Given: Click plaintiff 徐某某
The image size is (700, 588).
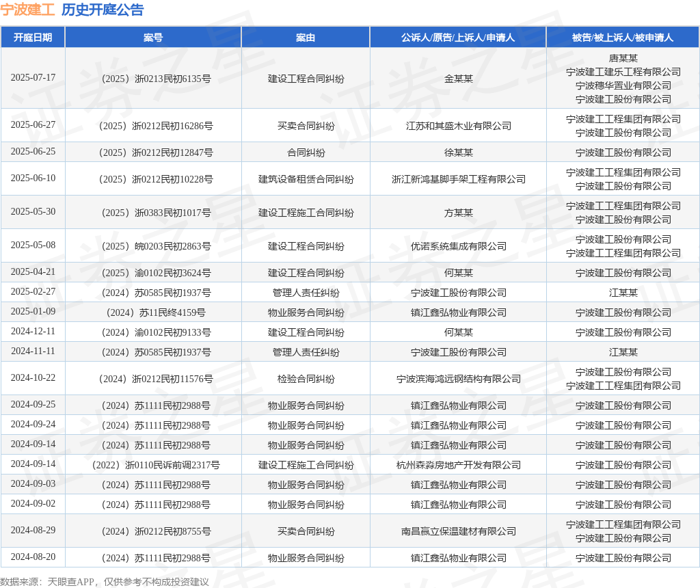Looking at the screenshot, I should tap(459, 152).
